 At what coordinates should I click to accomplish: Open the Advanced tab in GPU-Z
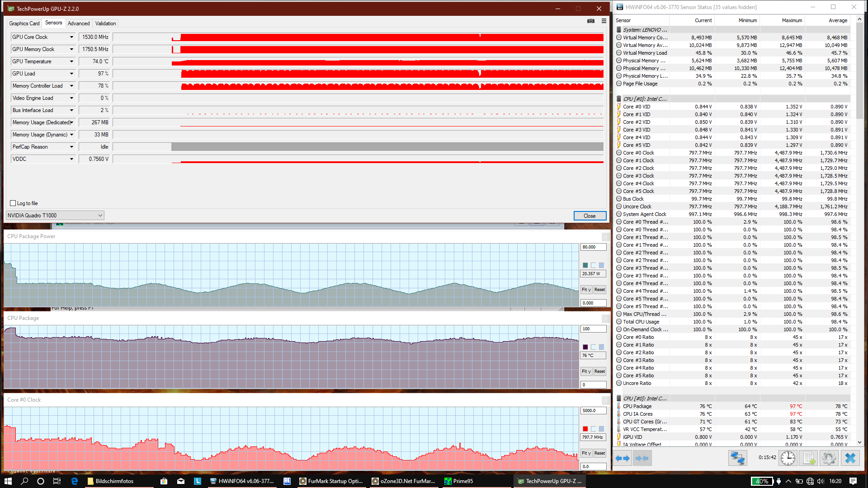79,23
